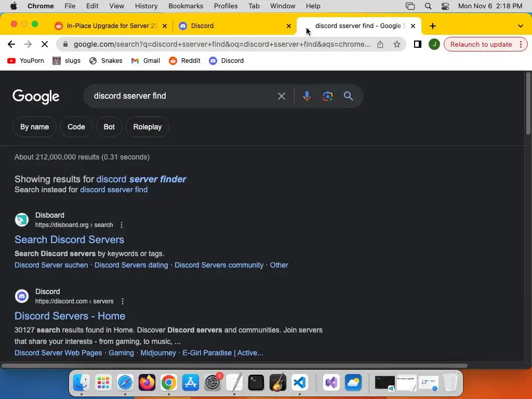Click the vertical page scrollbar
The image size is (532, 399).
click(528, 103)
